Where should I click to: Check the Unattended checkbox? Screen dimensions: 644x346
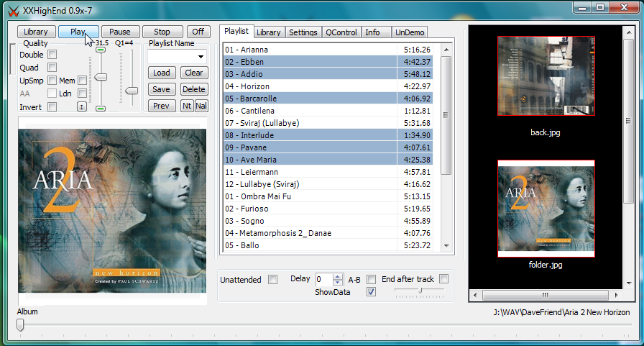click(x=272, y=279)
